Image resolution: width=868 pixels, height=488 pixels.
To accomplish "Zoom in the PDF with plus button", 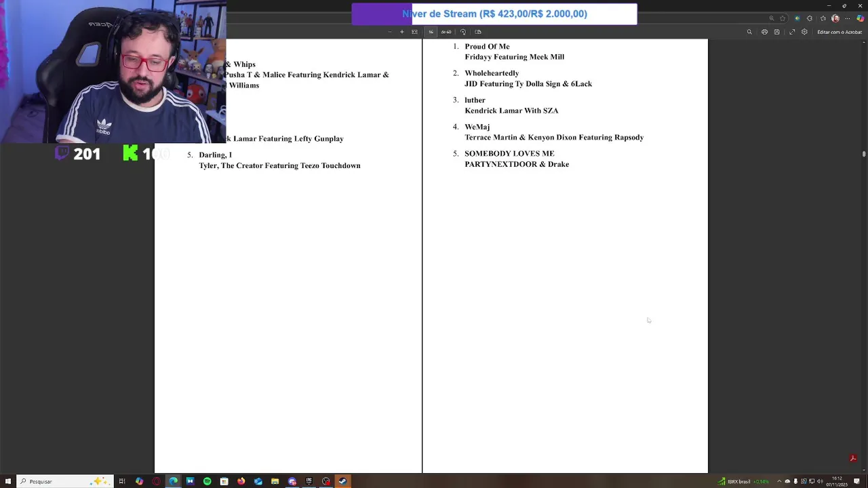I will coord(401,32).
